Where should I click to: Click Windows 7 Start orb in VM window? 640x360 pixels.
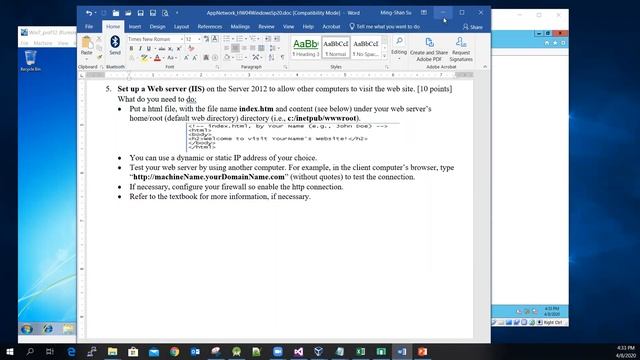27,329
